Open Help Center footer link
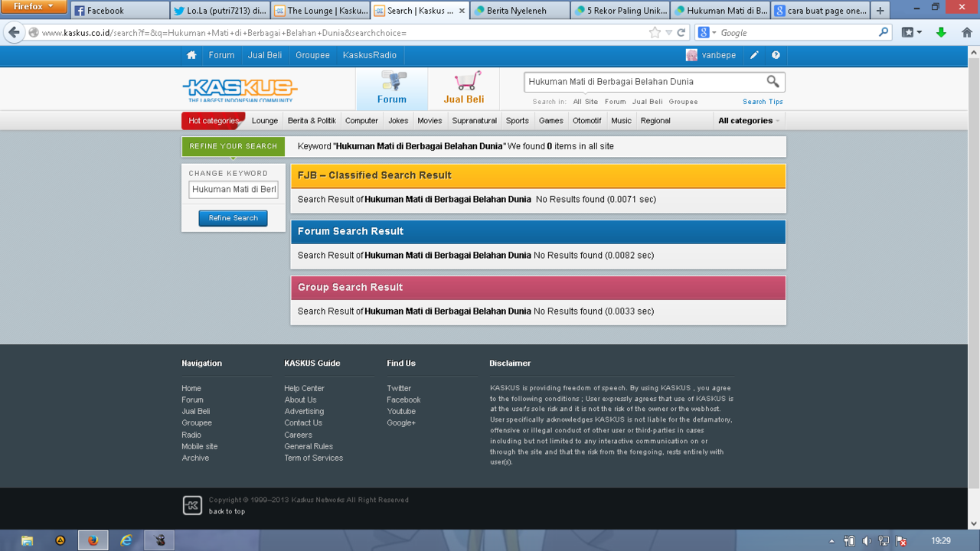 tap(304, 388)
